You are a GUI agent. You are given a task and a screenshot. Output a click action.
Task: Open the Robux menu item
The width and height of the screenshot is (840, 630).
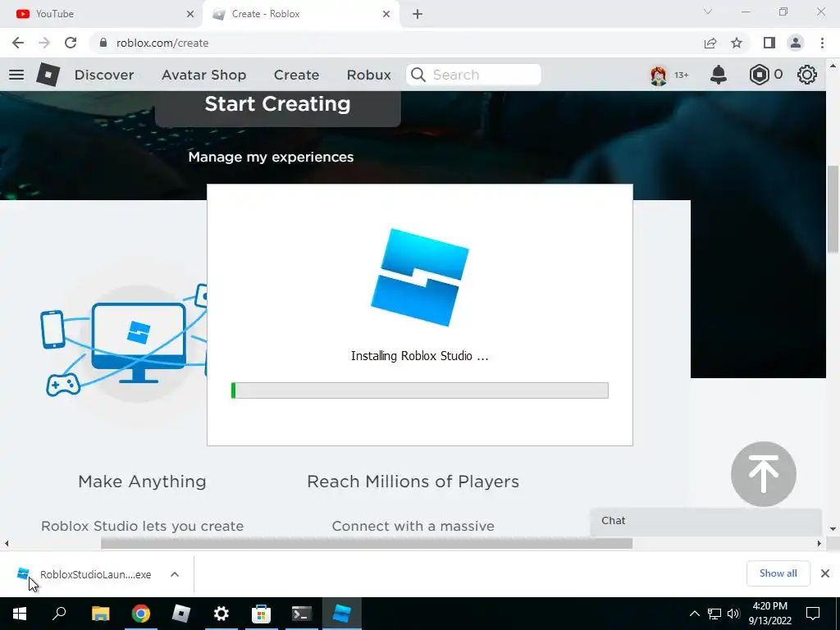point(368,75)
